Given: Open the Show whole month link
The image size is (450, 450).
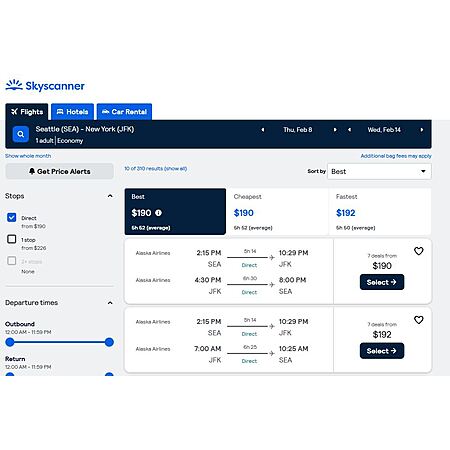Looking at the screenshot, I should pos(28,156).
